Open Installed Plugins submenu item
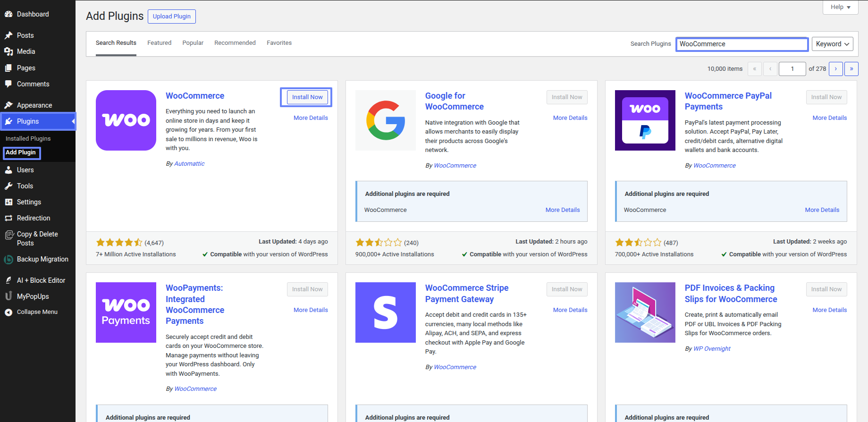The width and height of the screenshot is (868, 422). point(28,139)
